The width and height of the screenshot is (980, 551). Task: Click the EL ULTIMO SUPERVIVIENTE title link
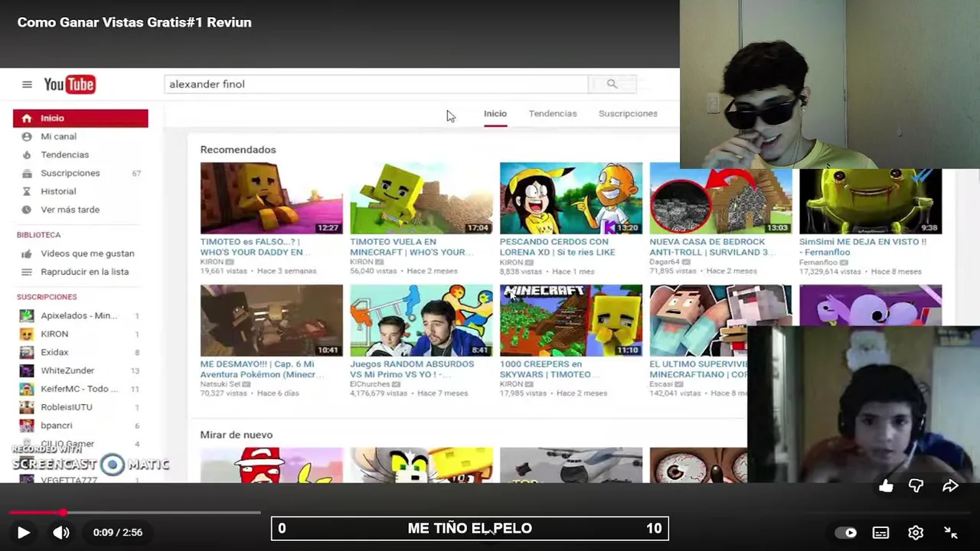698,369
